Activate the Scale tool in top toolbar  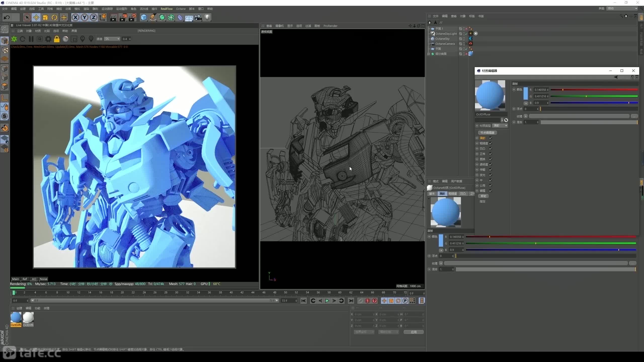(45, 17)
